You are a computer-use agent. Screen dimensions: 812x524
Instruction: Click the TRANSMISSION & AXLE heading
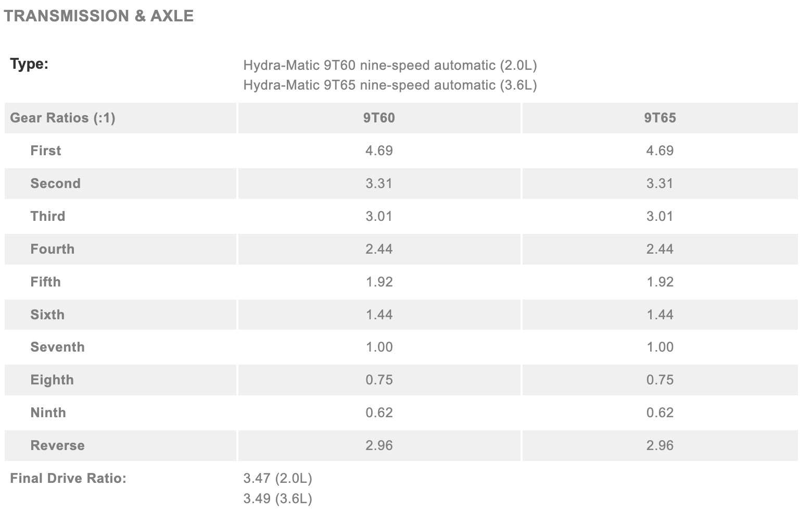[99, 16]
